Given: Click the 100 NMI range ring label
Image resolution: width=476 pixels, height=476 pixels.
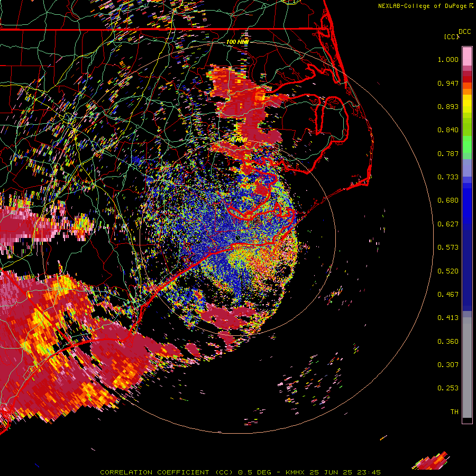Looking at the screenshot, I should click(x=237, y=42).
